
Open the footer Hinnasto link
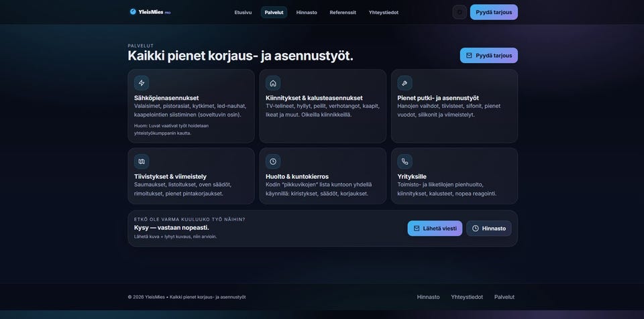429,297
